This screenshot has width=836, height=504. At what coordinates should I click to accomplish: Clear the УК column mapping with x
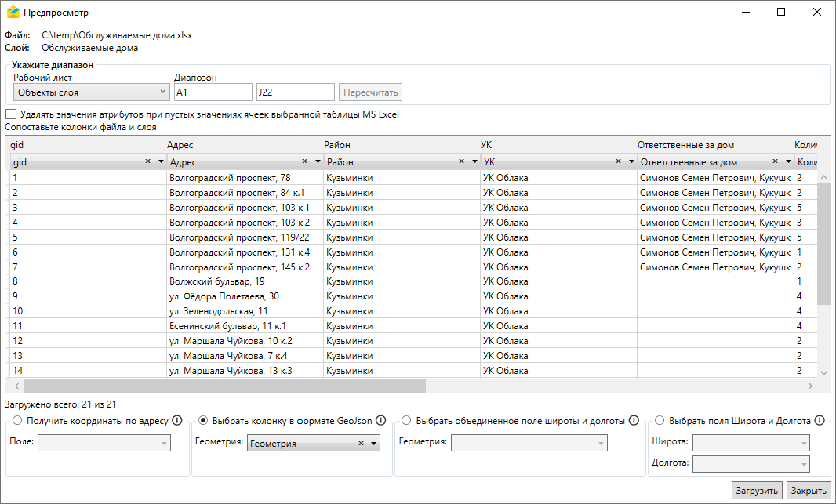(x=618, y=161)
